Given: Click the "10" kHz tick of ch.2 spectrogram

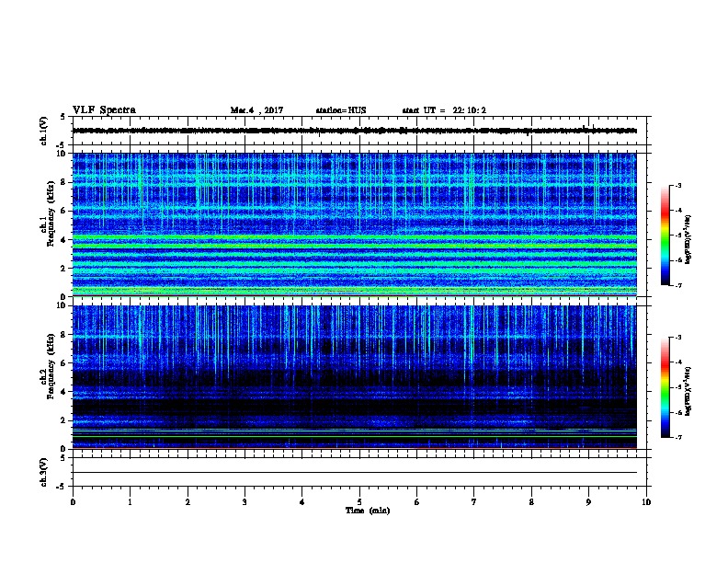Looking at the screenshot, I should 63,305.
